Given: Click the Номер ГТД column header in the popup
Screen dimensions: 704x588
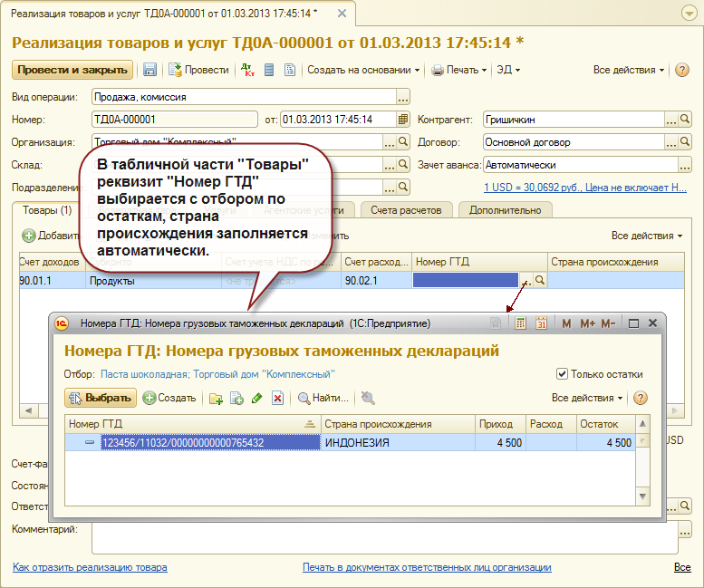Looking at the screenshot, I should 193,424.
